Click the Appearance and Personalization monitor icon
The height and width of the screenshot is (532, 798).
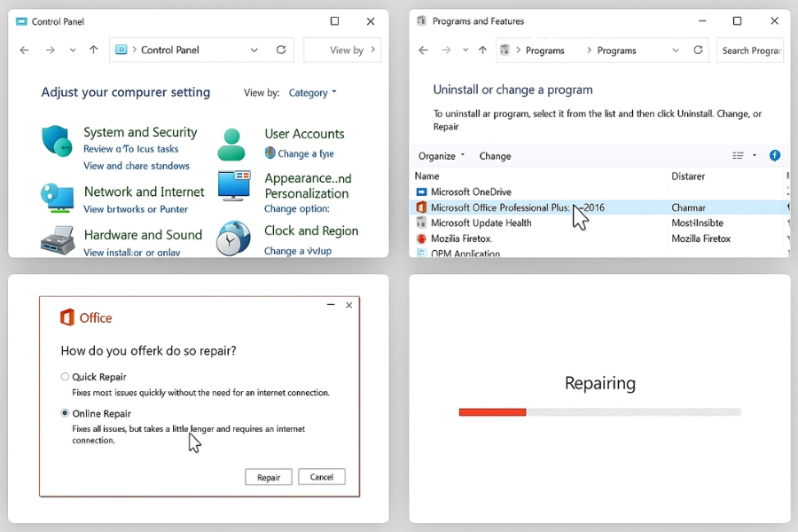pos(234,187)
